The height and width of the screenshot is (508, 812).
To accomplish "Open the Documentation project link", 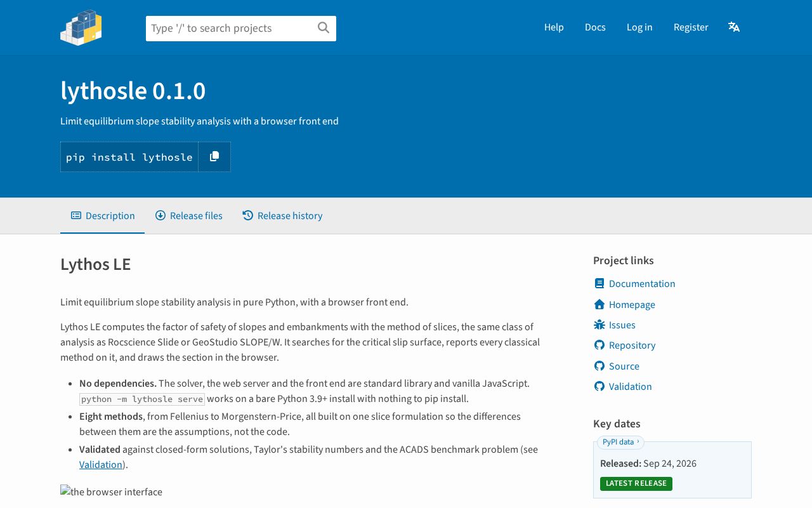I will [x=642, y=283].
